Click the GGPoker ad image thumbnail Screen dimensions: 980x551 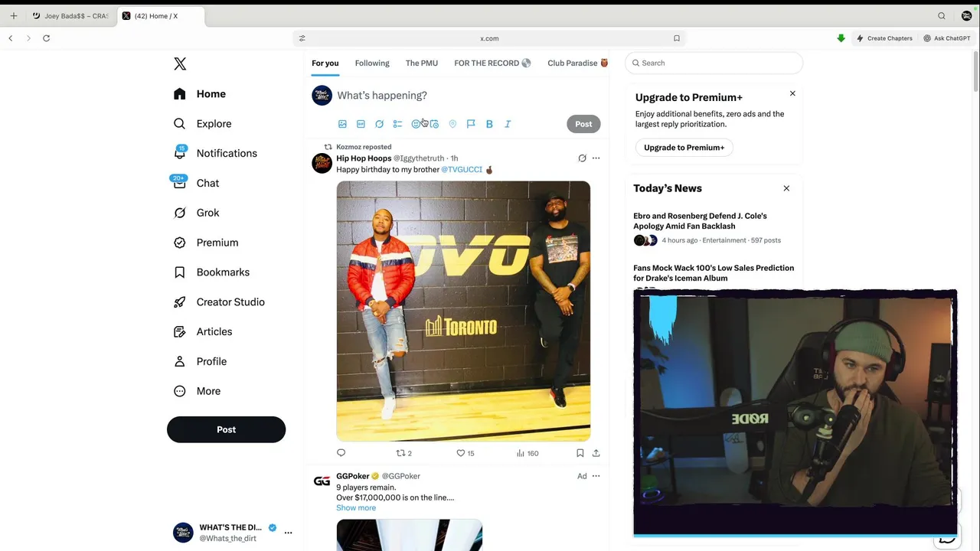[x=410, y=535]
